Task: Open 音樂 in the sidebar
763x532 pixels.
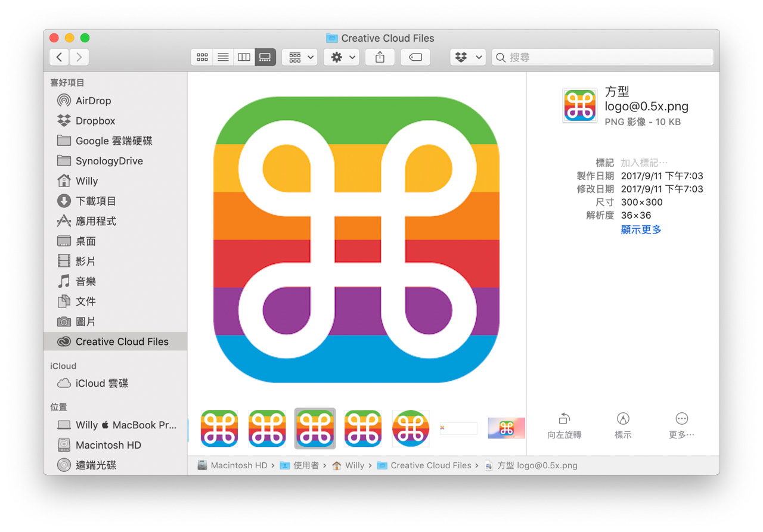Action: pyautogui.click(x=115, y=281)
